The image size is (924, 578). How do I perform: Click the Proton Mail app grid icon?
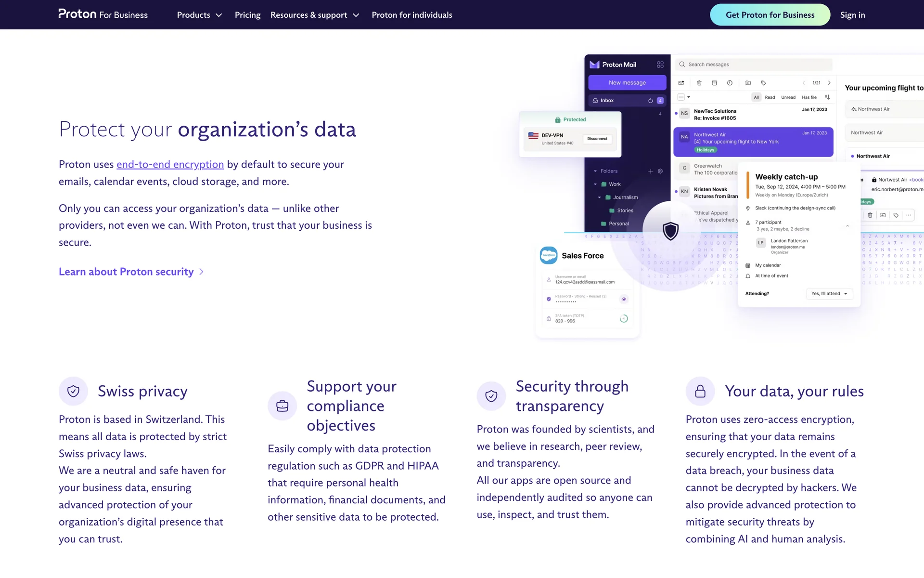click(660, 65)
